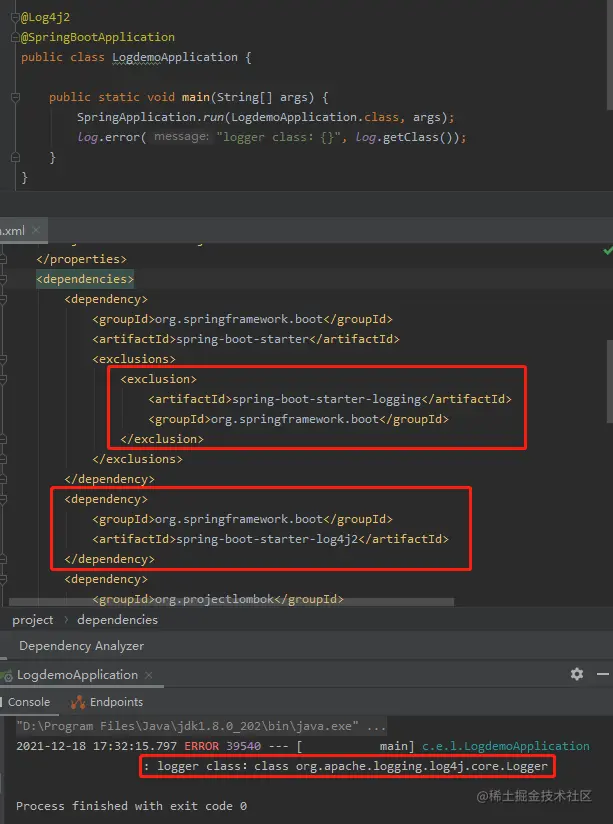The width and height of the screenshot is (613, 824).
Task: Click the 2021-12-18 17:32:15.797 timestamp
Action: point(97,746)
